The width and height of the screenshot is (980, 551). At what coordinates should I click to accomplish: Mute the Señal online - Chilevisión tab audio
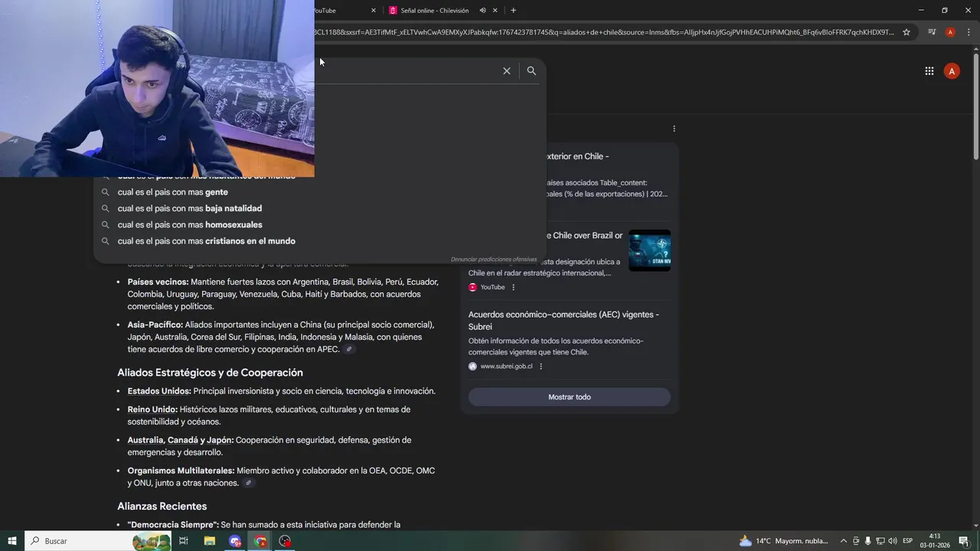pos(482,11)
